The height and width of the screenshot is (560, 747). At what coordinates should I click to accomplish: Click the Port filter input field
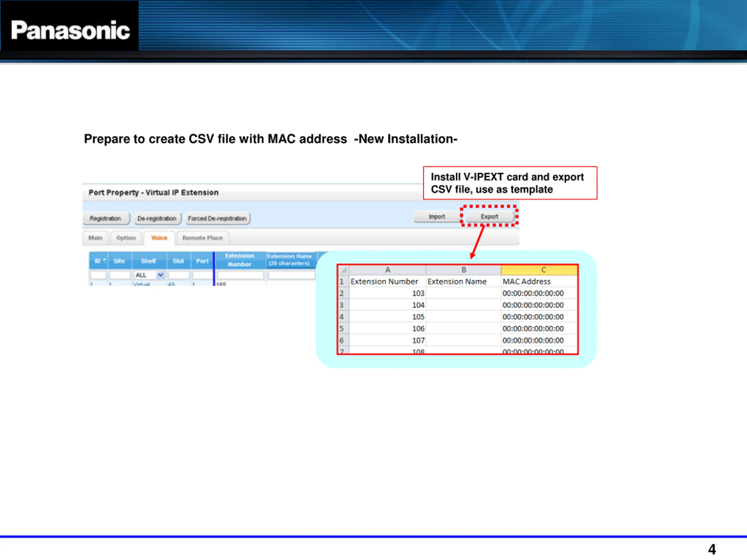pos(202,275)
